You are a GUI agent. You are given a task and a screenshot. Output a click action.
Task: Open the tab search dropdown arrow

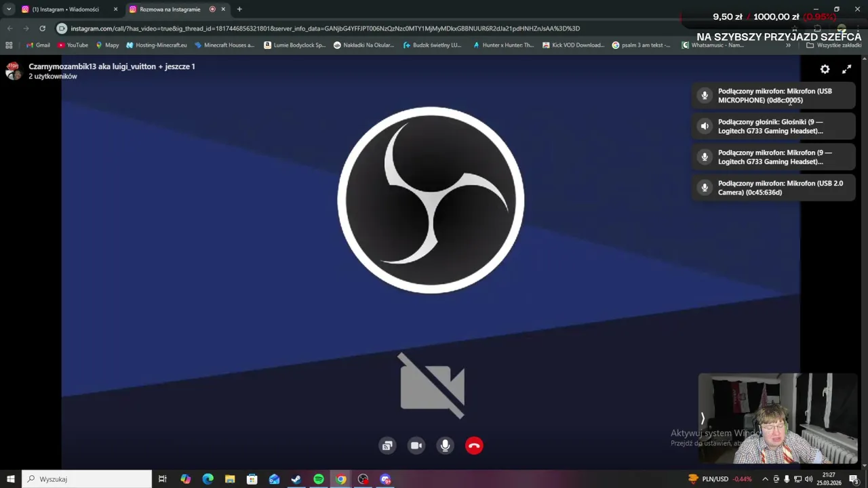[x=9, y=9]
